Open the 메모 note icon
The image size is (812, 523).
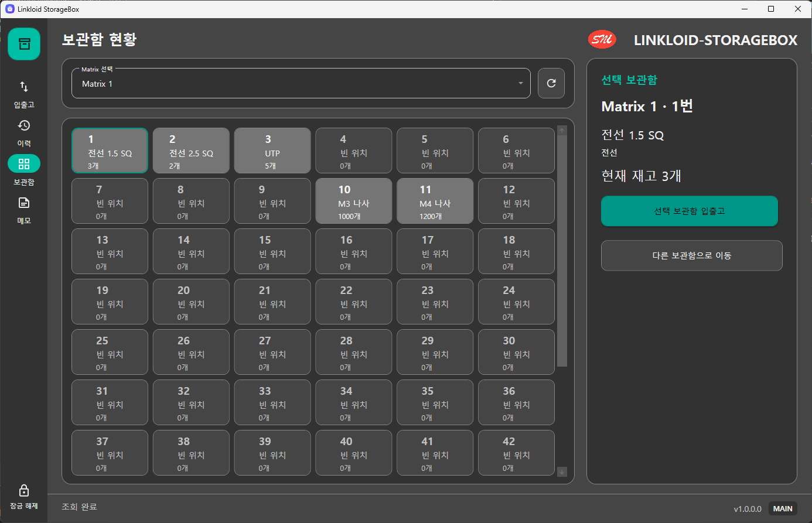pos(24,203)
